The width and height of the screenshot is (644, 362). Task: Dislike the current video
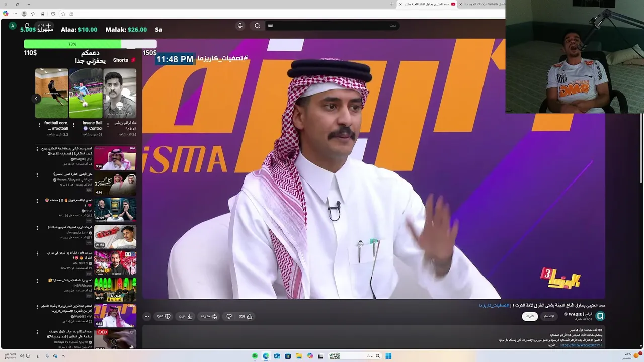229,316
